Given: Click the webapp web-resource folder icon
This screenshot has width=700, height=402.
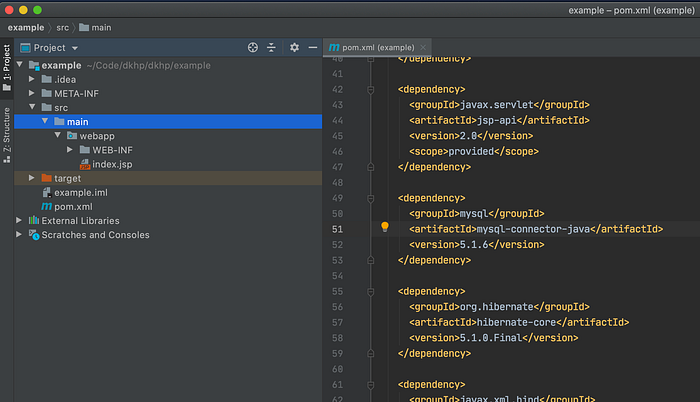Looking at the screenshot, I should (x=72, y=135).
